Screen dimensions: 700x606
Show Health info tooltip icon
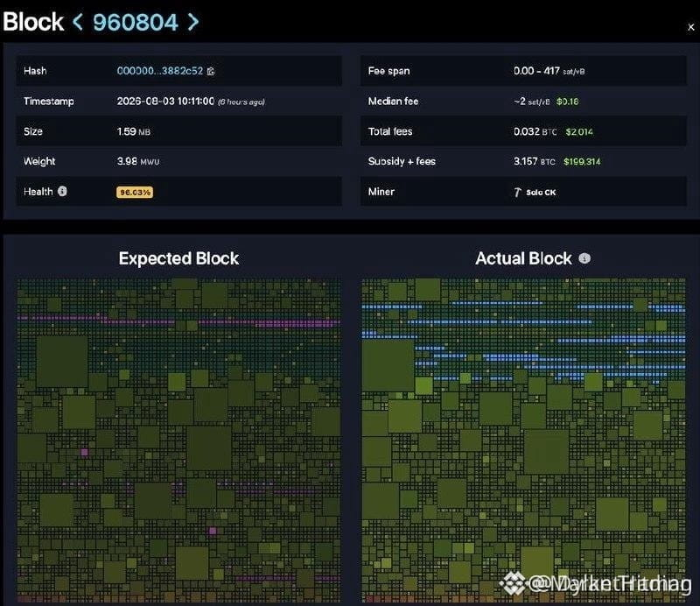(x=62, y=191)
